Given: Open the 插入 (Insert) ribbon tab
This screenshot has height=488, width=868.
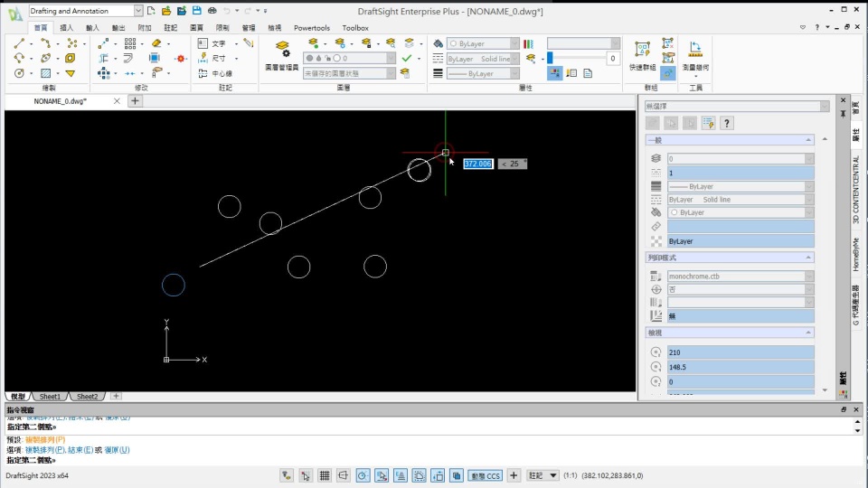Looking at the screenshot, I should tap(66, 28).
